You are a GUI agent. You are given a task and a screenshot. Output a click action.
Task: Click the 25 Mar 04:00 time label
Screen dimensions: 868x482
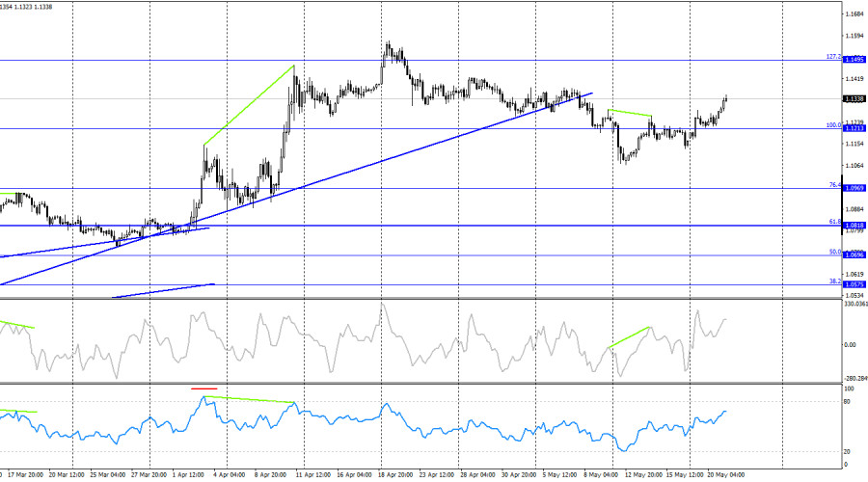click(107, 475)
